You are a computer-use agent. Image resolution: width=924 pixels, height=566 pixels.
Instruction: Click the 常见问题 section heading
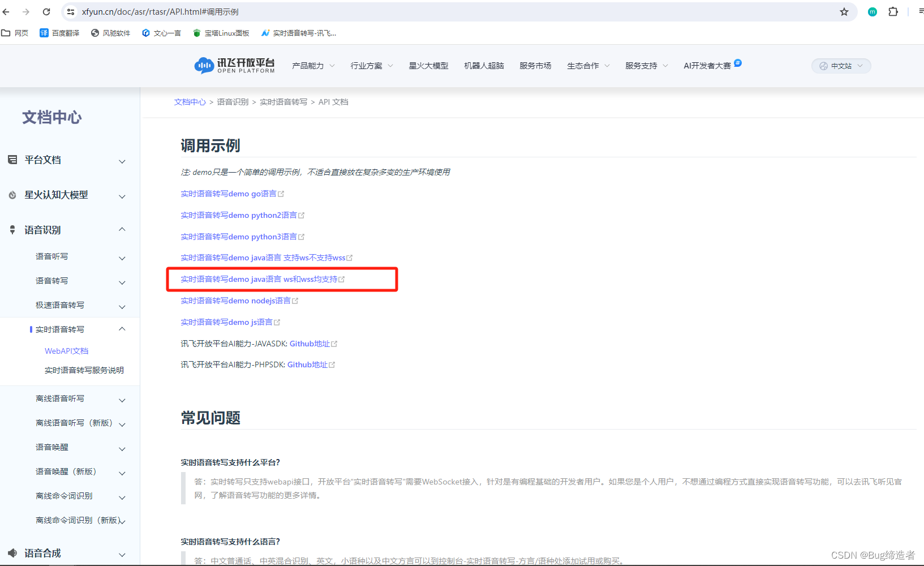click(210, 418)
